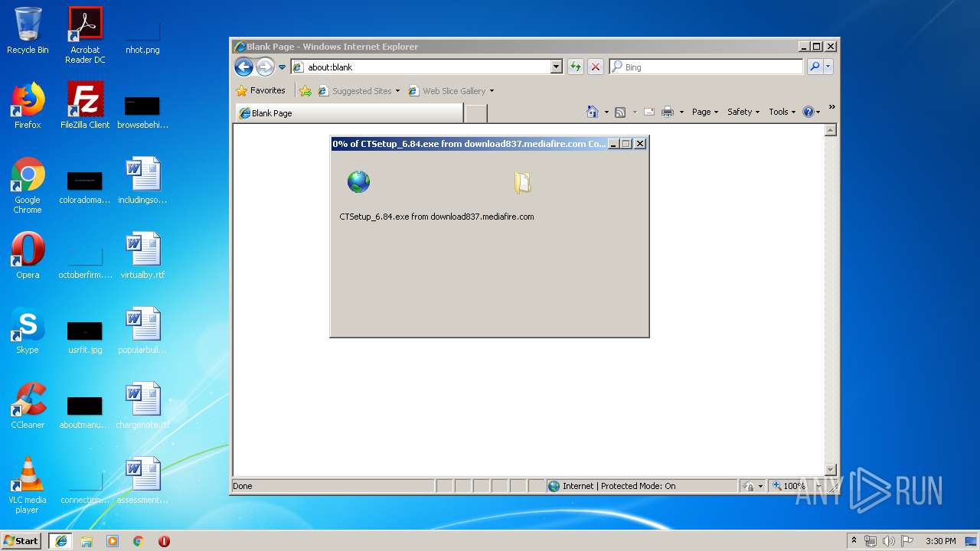Click Add to Favorites Bar icon
Screen dimensions: 980x551
(305, 91)
